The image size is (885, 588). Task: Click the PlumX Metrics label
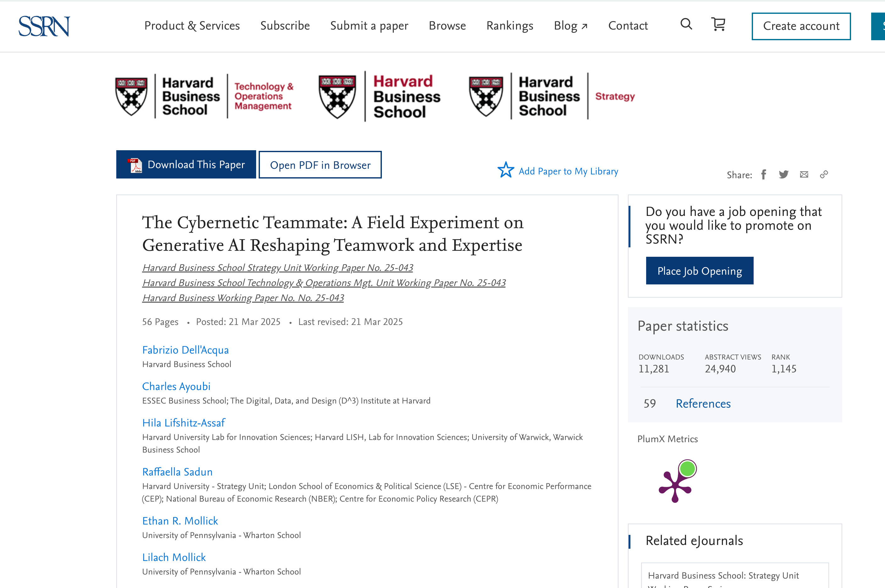[x=667, y=439]
